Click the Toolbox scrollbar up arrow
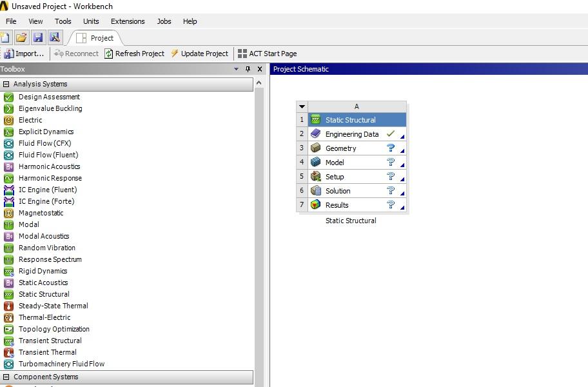588x387 pixels. [x=259, y=83]
